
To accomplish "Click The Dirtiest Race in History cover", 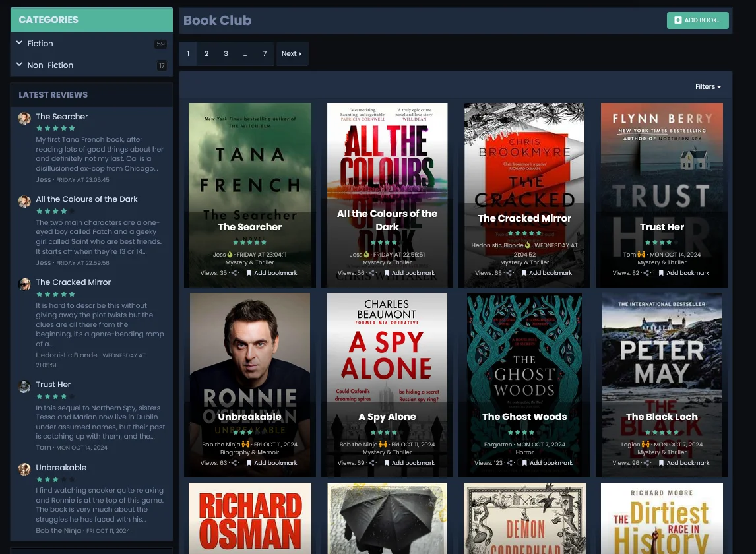I will pyautogui.click(x=662, y=518).
